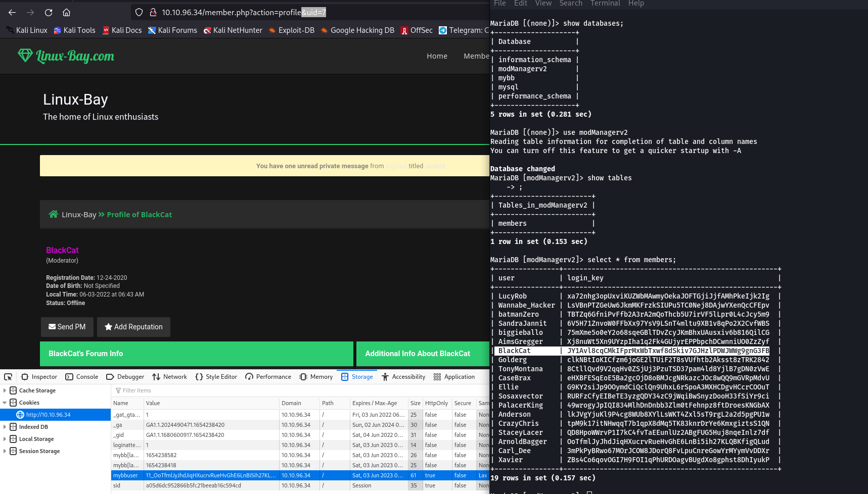Click the Add Reputation button
Image resolution: width=868 pixels, height=494 pixels.
click(133, 327)
